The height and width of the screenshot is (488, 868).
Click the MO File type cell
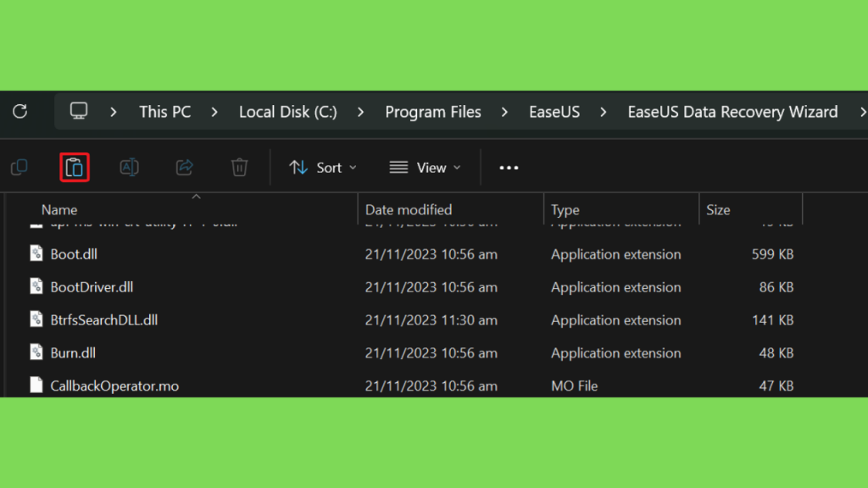(574, 385)
